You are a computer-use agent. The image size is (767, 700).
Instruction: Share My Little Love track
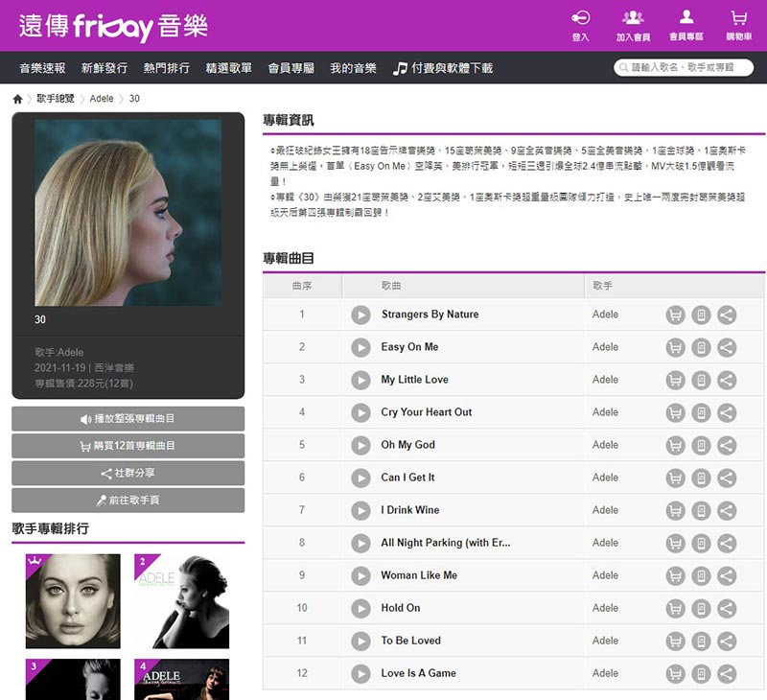pos(727,380)
